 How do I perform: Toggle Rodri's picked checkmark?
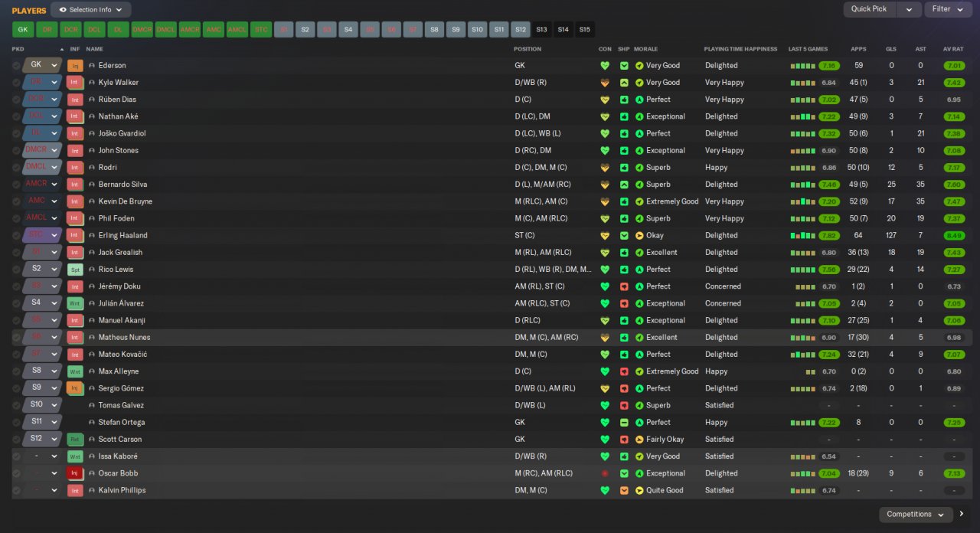(16, 168)
